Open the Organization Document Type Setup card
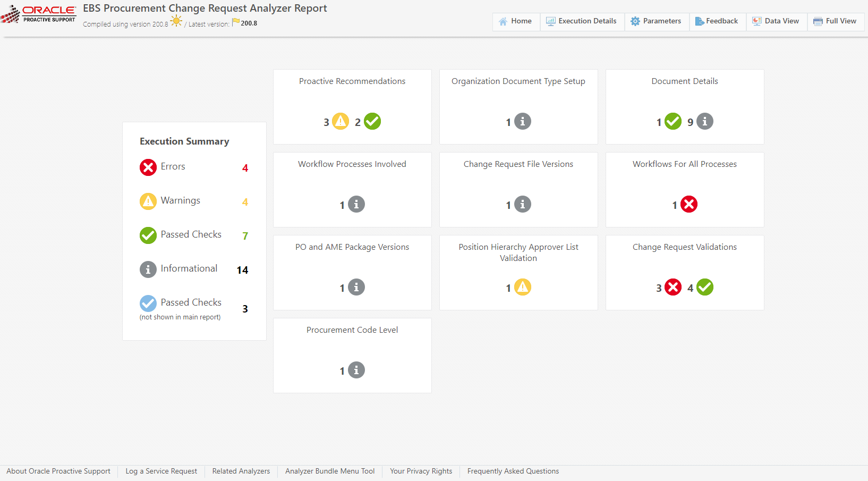This screenshot has width=868, height=481. coord(518,106)
